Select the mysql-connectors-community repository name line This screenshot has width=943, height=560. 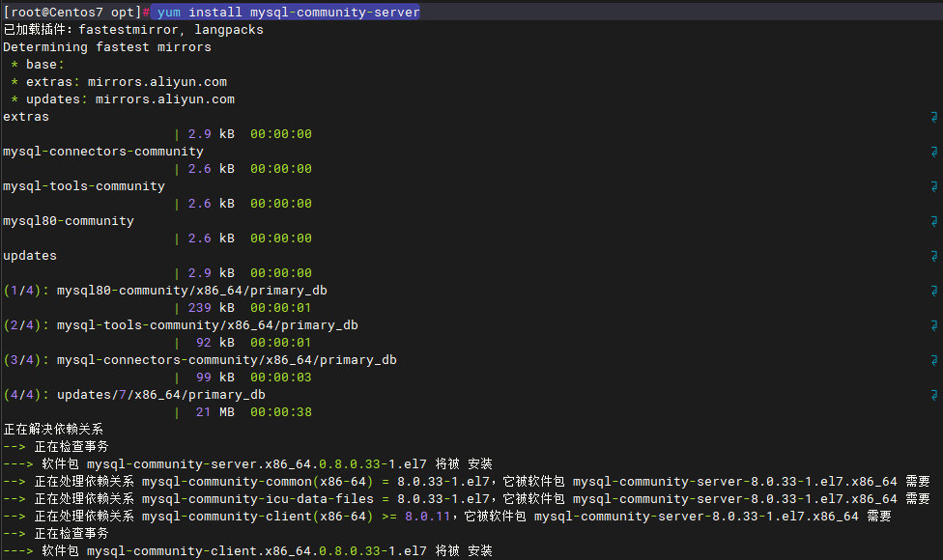tap(103, 152)
